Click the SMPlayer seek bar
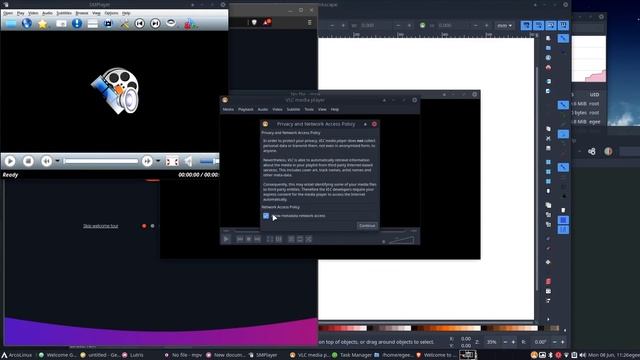This screenshot has height=360, width=640. [x=101, y=161]
